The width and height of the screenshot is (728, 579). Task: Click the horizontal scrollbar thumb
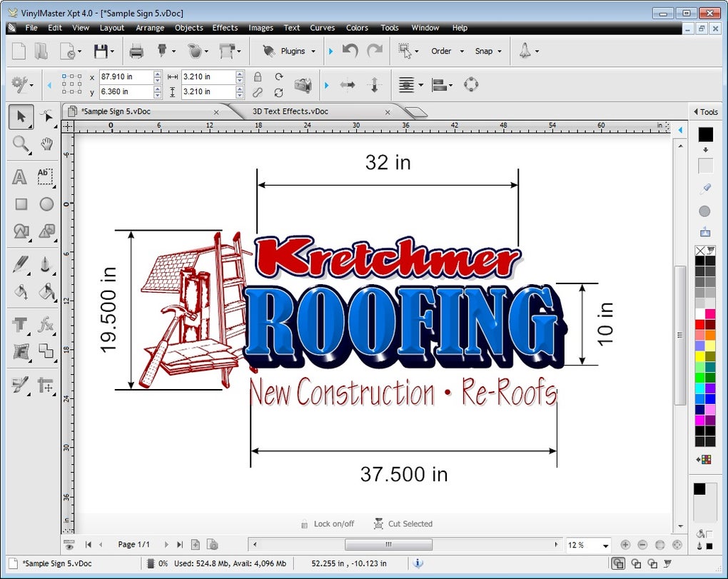[388, 545]
